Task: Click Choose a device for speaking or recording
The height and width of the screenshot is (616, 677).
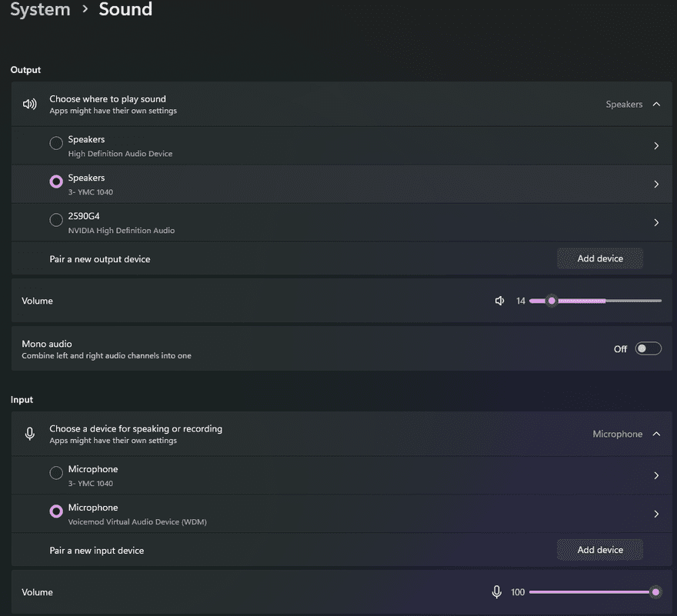Action: 135,428
